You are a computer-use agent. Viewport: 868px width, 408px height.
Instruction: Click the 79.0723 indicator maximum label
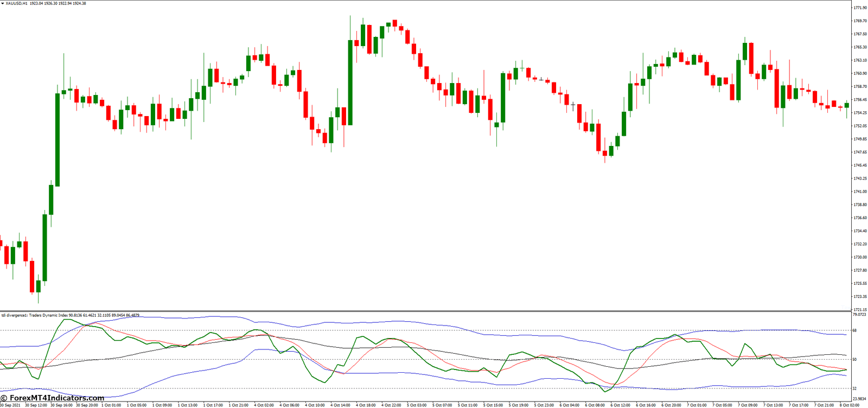(x=859, y=315)
